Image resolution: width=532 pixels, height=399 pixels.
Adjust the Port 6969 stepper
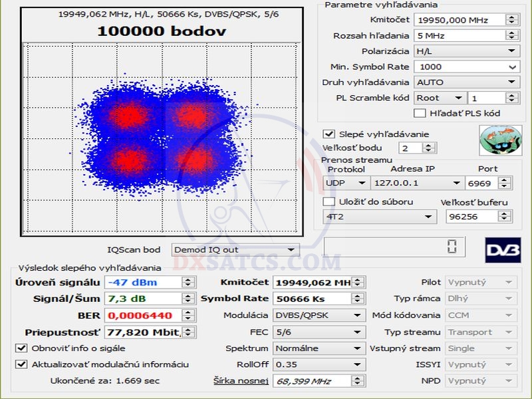click(x=508, y=183)
